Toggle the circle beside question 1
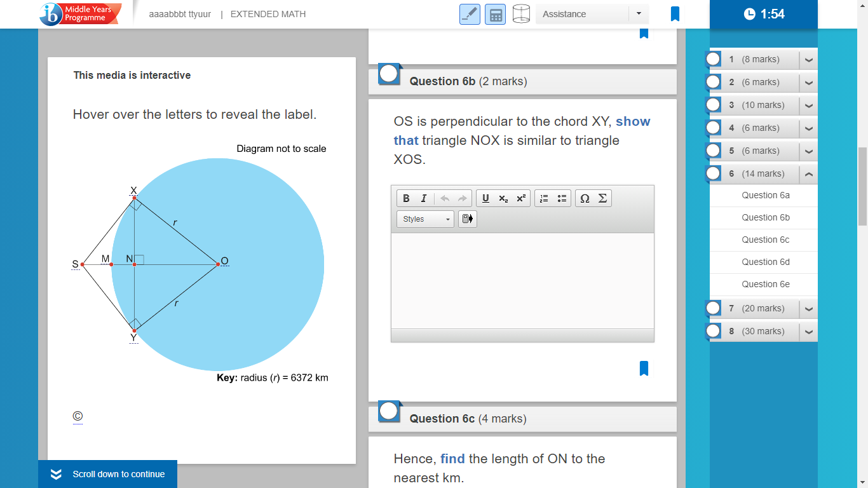The image size is (868, 488). 713,59
